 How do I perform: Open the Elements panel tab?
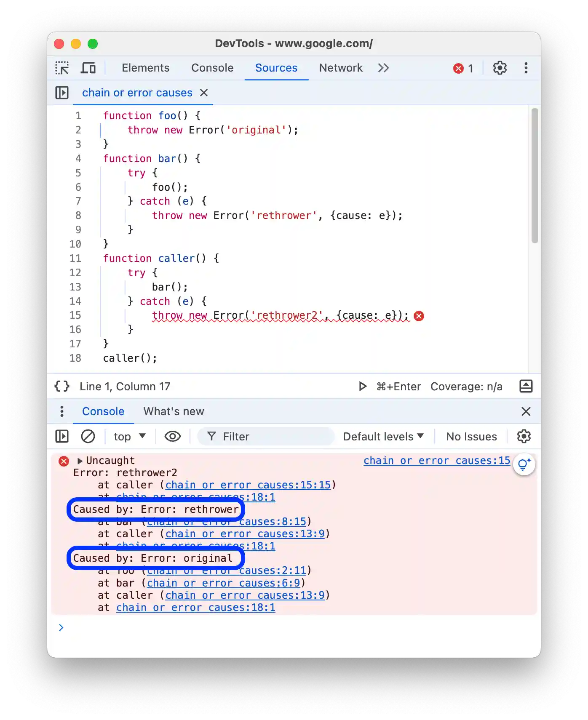(x=145, y=68)
